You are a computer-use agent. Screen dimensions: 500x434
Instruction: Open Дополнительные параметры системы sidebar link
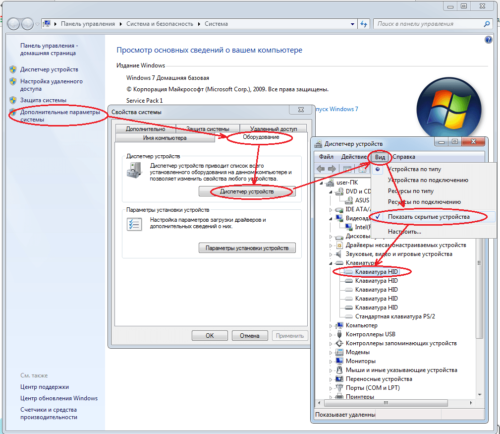point(60,116)
